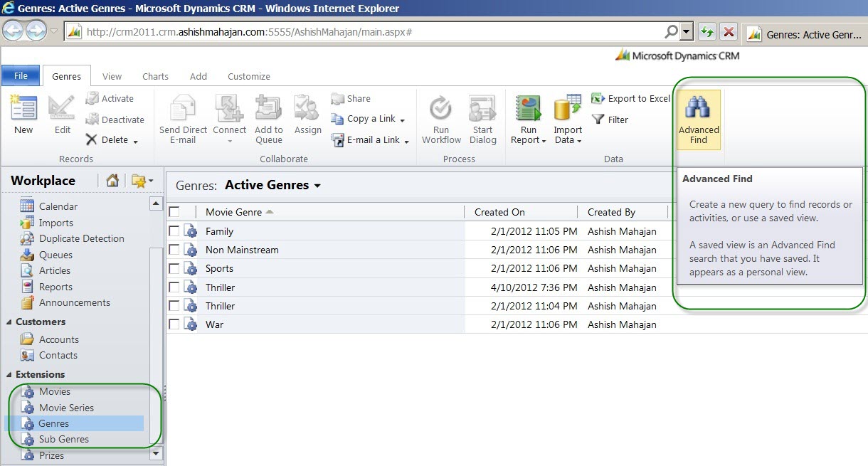Click Export to Excel

(x=630, y=99)
